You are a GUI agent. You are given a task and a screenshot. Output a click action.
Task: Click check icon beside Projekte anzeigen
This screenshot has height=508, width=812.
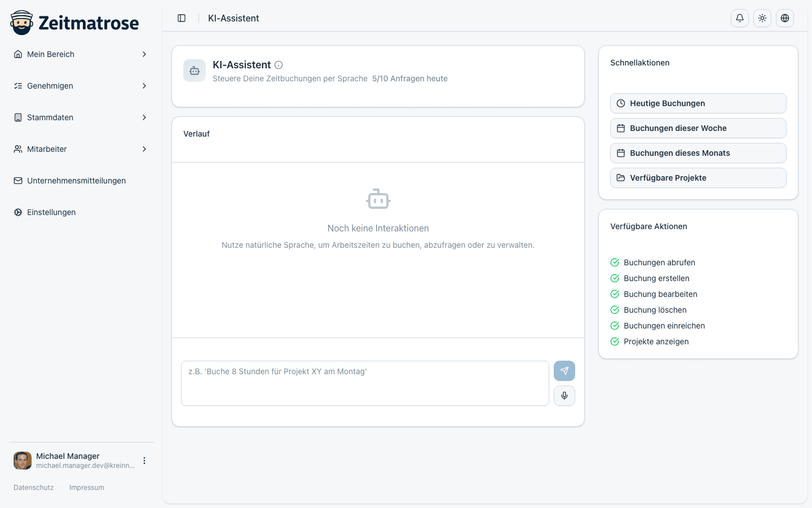[615, 341]
